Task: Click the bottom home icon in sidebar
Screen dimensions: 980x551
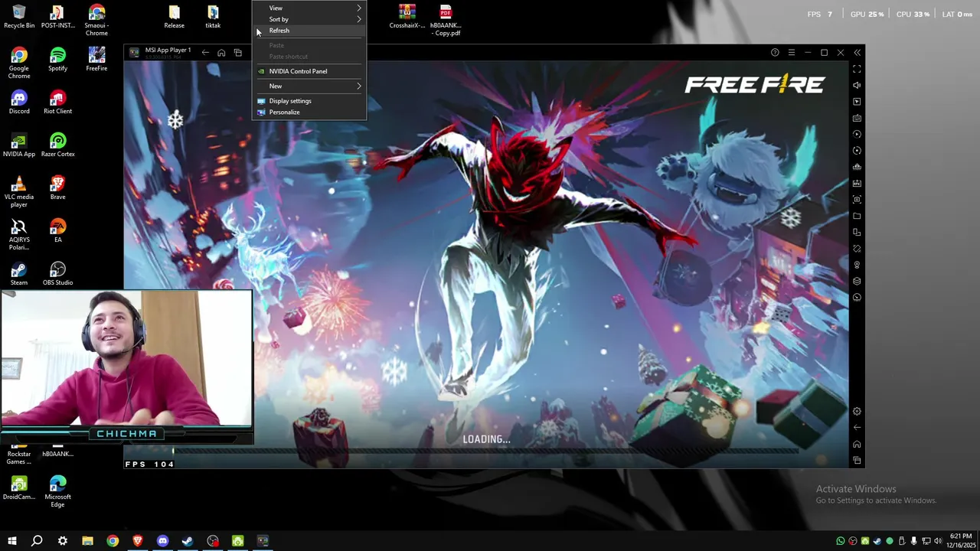Action: click(x=857, y=445)
